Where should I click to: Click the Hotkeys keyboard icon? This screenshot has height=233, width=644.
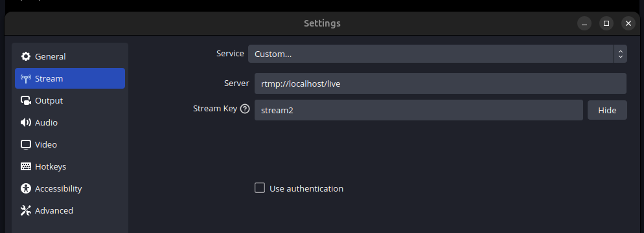pos(26,166)
